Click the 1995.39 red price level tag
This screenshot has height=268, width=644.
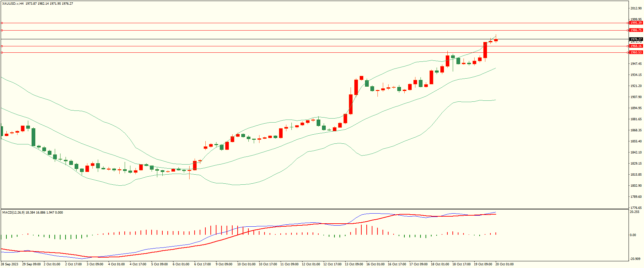point(636,23)
